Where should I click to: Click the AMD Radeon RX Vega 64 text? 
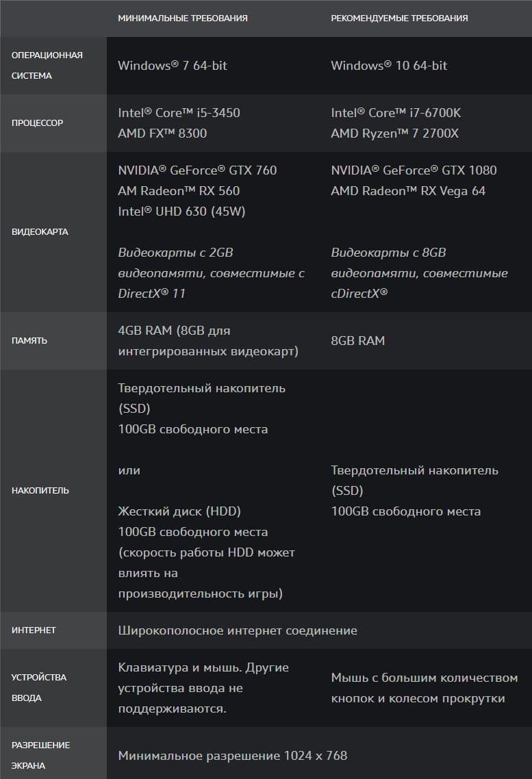point(408,191)
